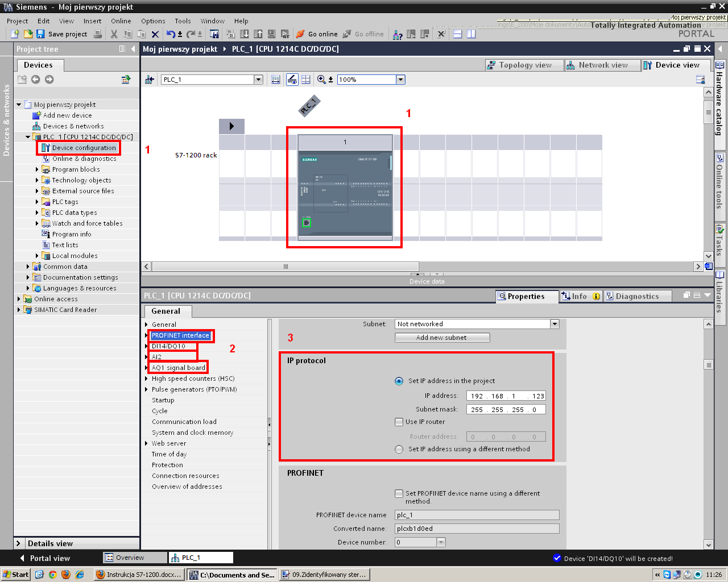Viewport: 728px width, 582px height.
Task: Click the Split editor horizontally icon
Action: pyautogui.click(x=458, y=34)
